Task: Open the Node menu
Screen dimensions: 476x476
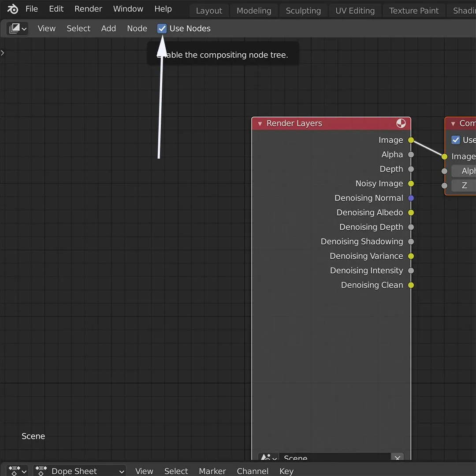Action: point(137,29)
